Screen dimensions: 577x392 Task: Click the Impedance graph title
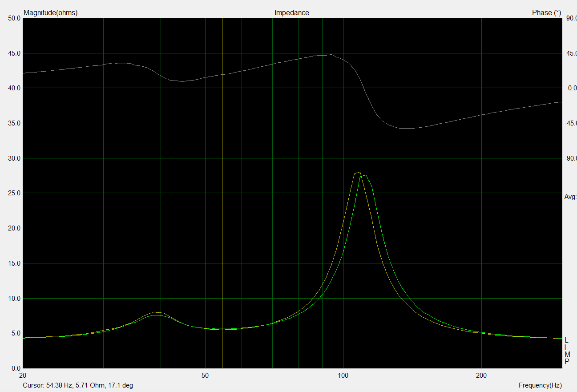point(292,13)
